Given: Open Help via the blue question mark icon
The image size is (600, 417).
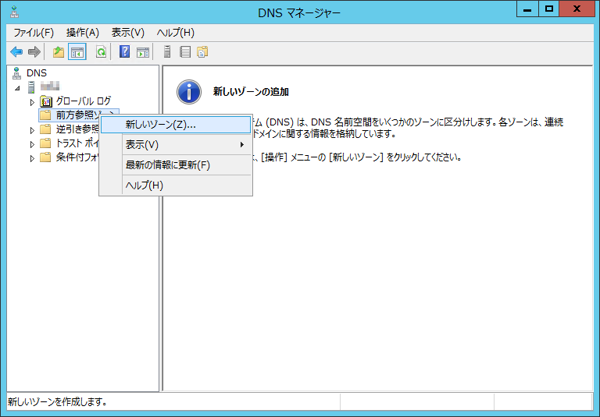Looking at the screenshot, I should pos(124,52).
